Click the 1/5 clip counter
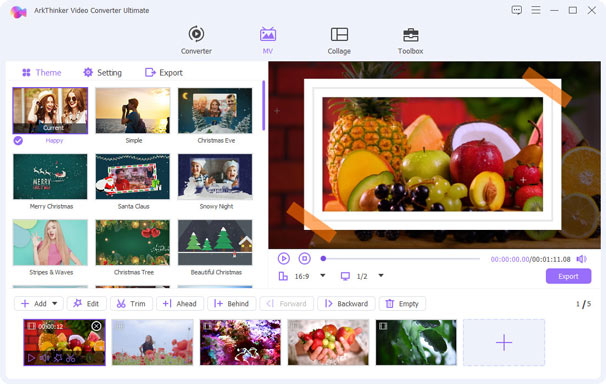This screenshot has height=384, width=606. point(583,304)
